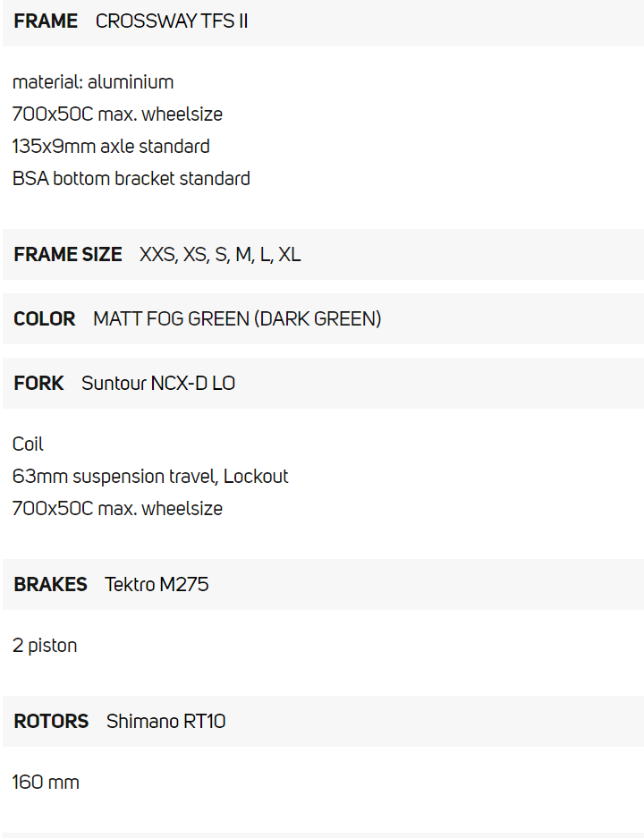Viewport: 644px width, 838px height.
Task: Click the '160 mm' rotor size
Action: point(46,783)
